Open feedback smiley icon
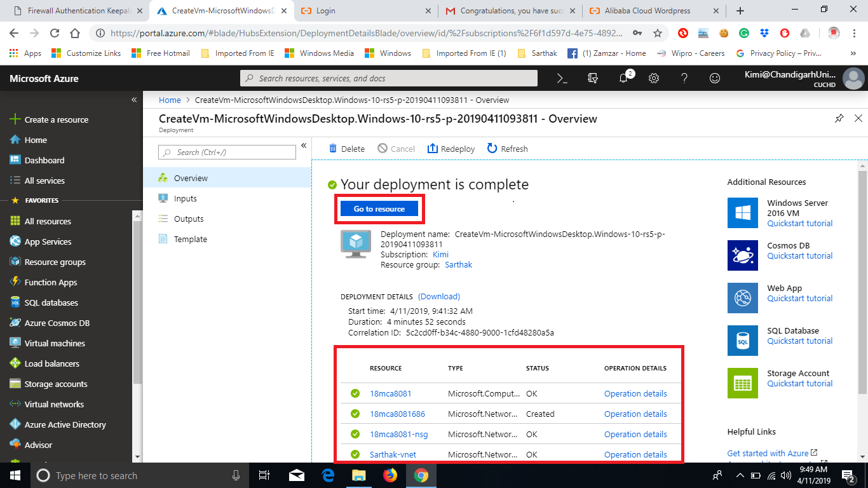The height and width of the screenshot is (488, 868). click(x=715, y=78)
